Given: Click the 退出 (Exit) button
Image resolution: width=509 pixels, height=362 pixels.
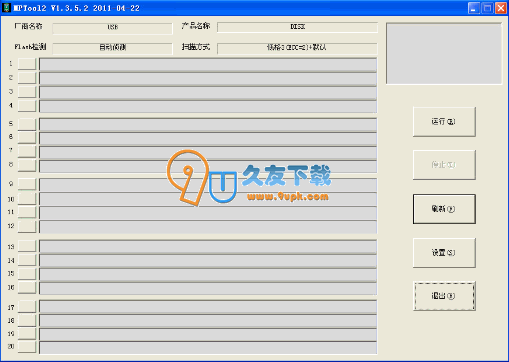Looking at the screenshot, I should click(444, 296).
